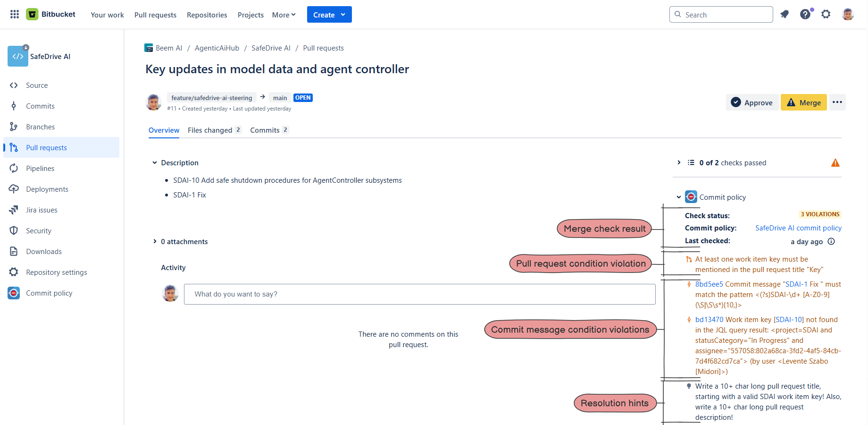Screen dimensions: 868x425
Task: Expand the 0 attachments section
Action: (x=154, y=242)
